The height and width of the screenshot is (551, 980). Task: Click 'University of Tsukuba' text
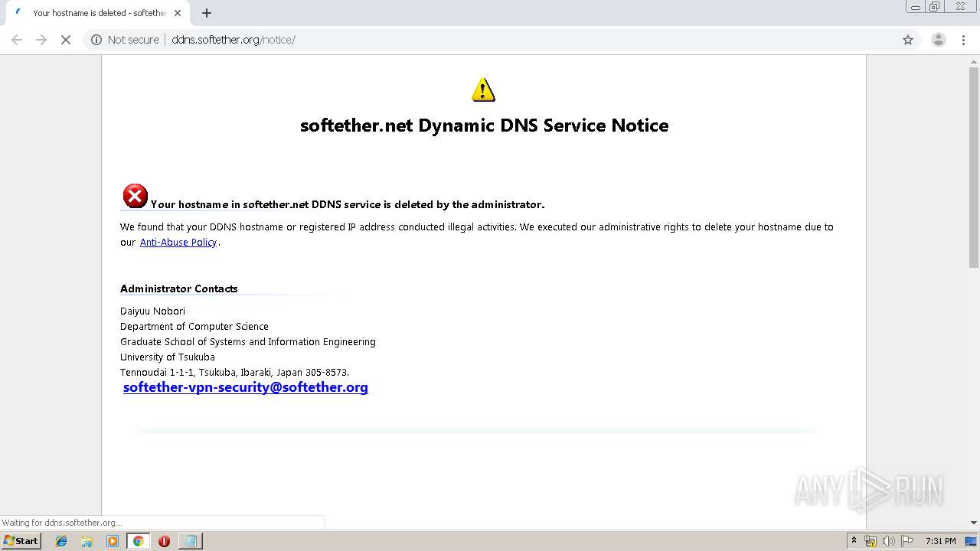coord(168,357)
